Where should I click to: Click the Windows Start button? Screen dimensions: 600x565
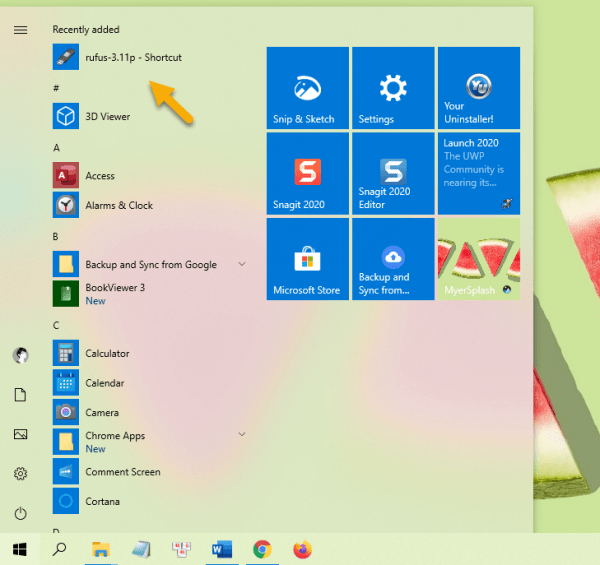tap(20, 549)
